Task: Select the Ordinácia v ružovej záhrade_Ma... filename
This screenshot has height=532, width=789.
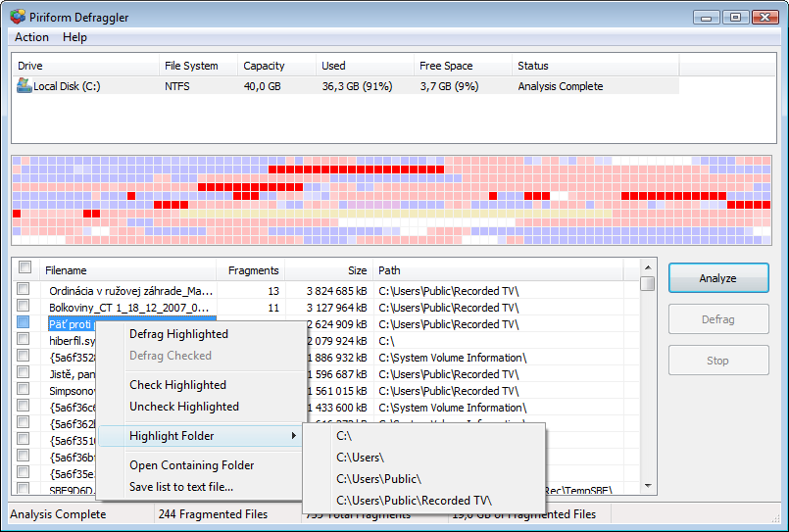Action: pos(130,291)
